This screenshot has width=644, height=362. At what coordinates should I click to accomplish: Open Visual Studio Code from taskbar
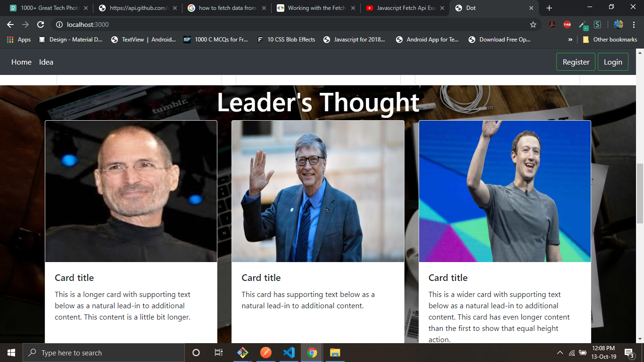tap(289, 353)
